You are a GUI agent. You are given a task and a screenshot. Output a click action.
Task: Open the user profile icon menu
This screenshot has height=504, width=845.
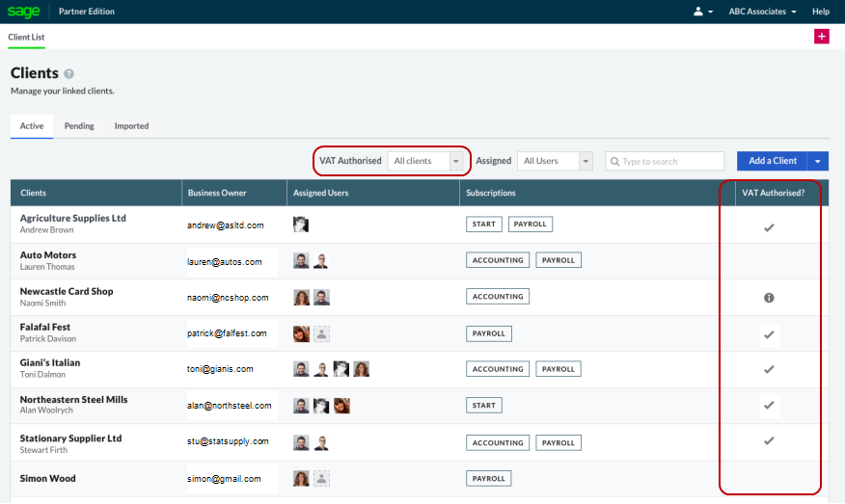[703, 12]
